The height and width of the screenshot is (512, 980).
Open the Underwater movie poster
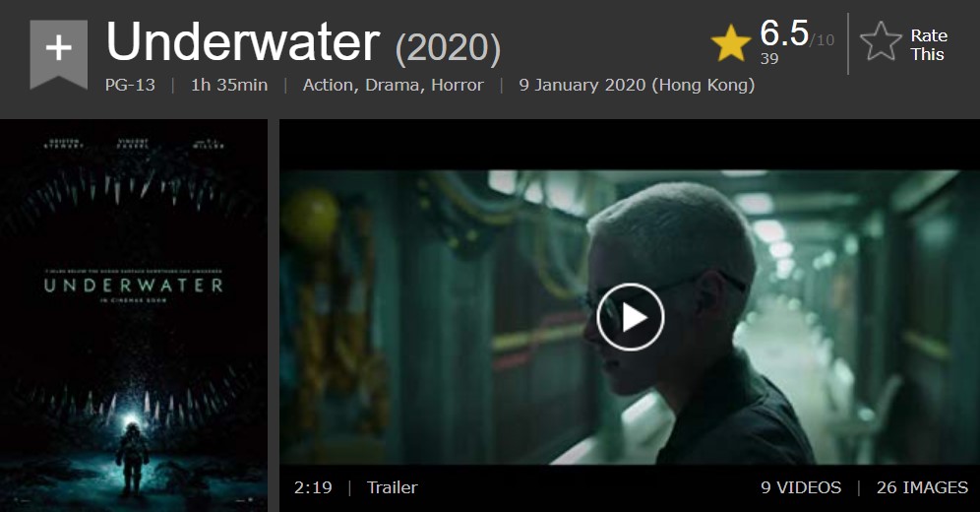pos(134,316)
